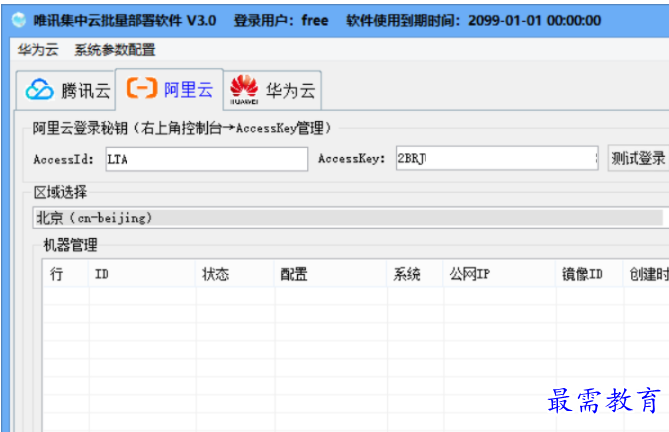Click the 测试登录 button
The height and width of the screenshot is (432, 669).
[638, 158]
